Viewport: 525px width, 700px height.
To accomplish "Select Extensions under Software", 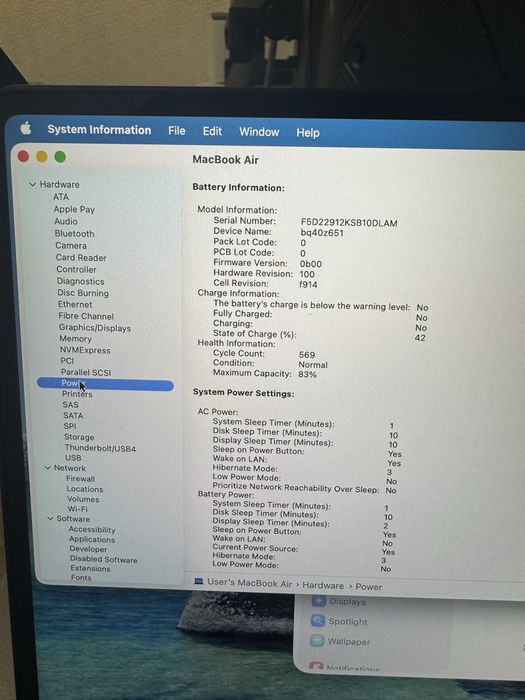I will click(90, 568).
